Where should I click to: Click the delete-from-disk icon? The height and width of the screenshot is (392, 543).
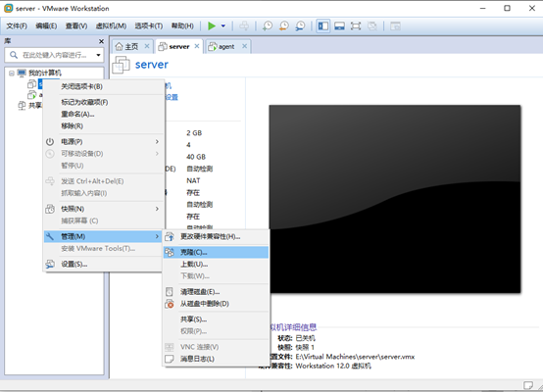click(x=170, y=304)
